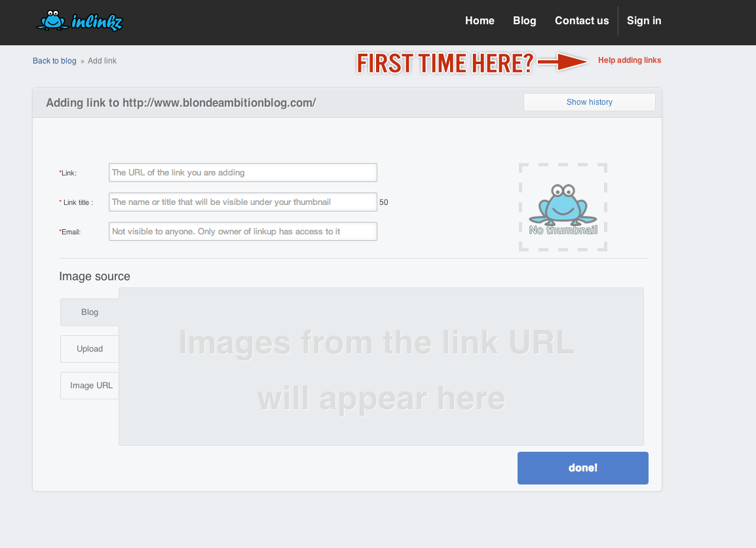Click the inlinkz frog logo
The image size is (756, 548).
click(x=79, y=21)
